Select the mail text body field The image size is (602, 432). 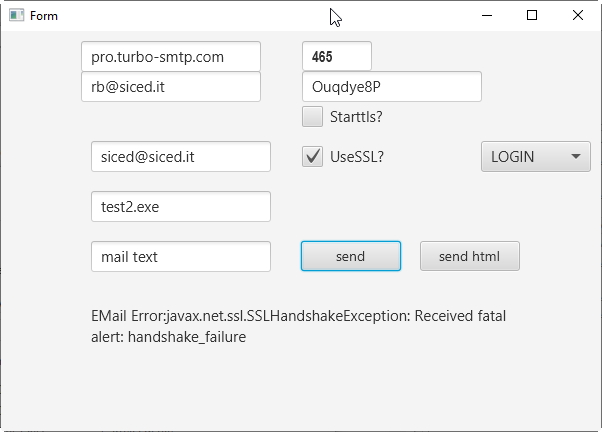[181, 257]
